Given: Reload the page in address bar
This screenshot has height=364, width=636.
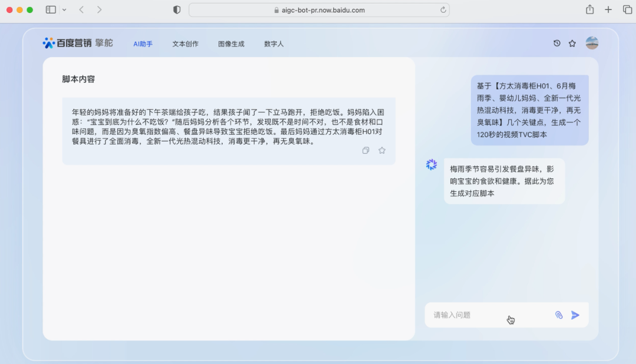Looking at the screenshot, I should (x=443, y=10).
